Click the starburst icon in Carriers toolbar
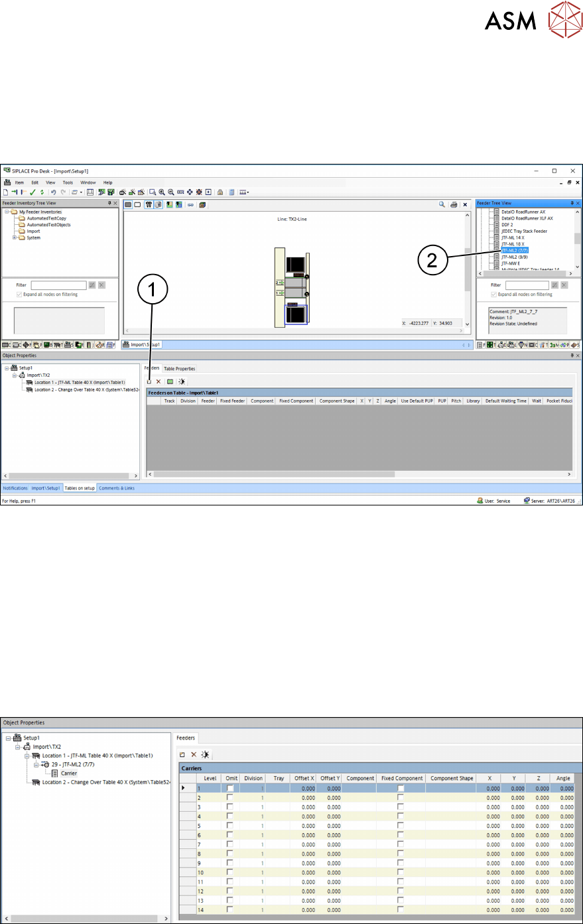Viewport: 583px width, 924px height. (x=206, y=754)
